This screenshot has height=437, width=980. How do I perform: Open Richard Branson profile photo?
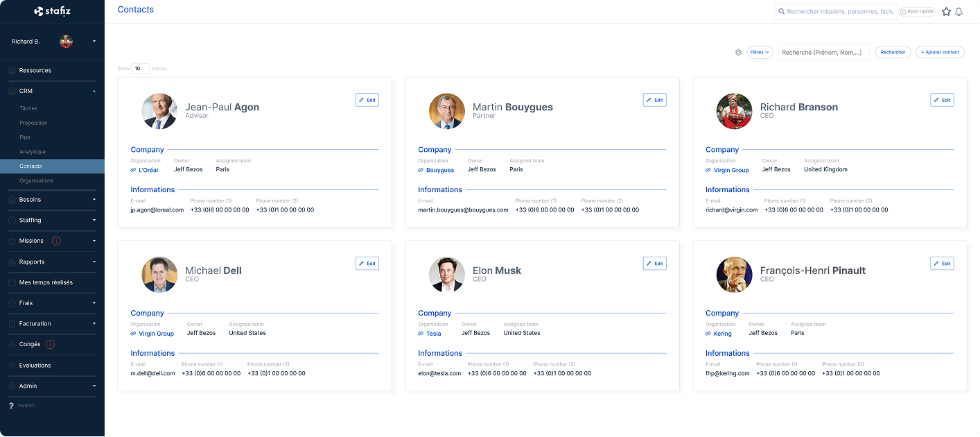click(734, 111)
